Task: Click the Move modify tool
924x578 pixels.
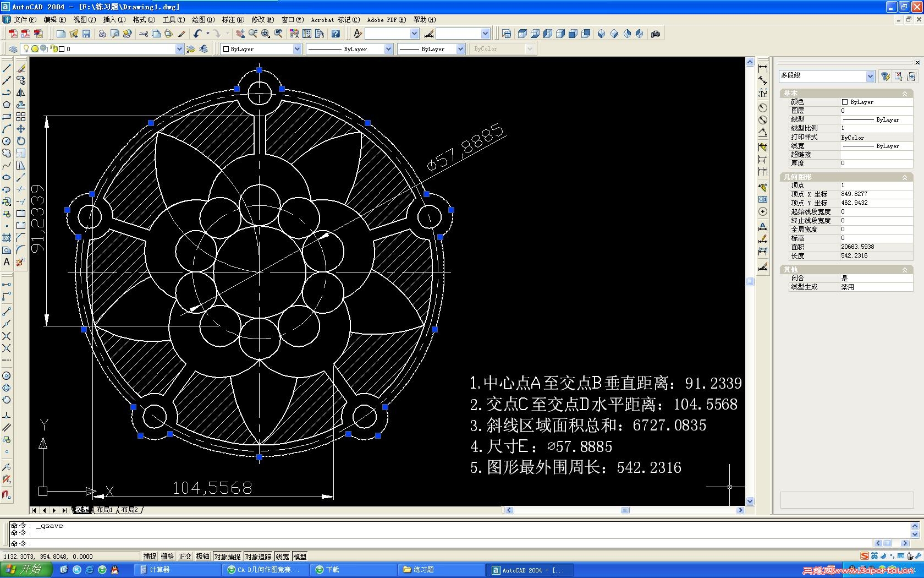Action: [21, 129]
